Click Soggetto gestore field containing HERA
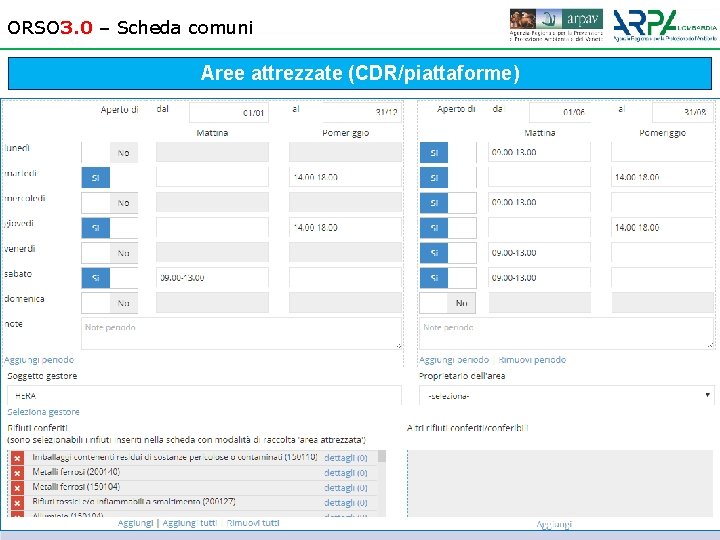This screenshot has height=540, width=720. click(x=204, y=395)
